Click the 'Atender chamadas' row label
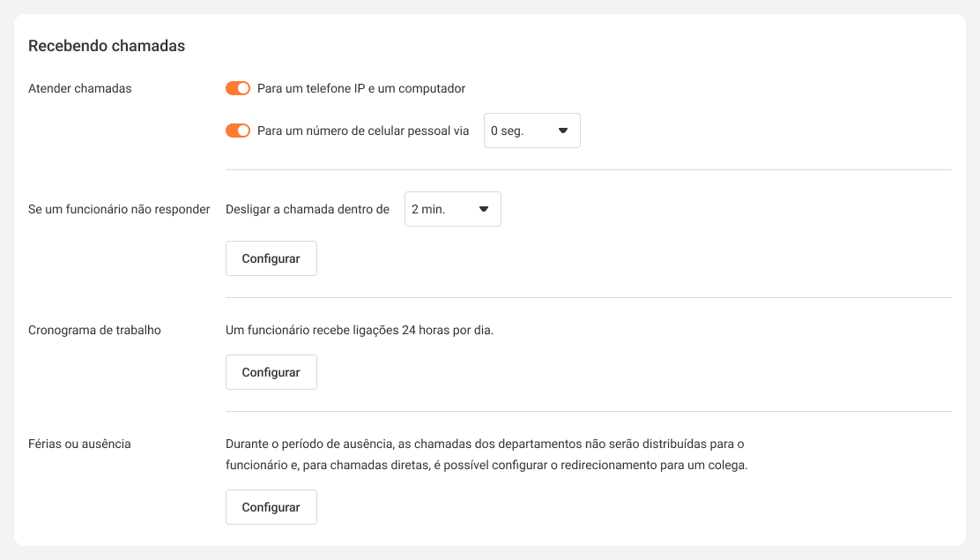The image size is (980, 560). click(80, 88)
